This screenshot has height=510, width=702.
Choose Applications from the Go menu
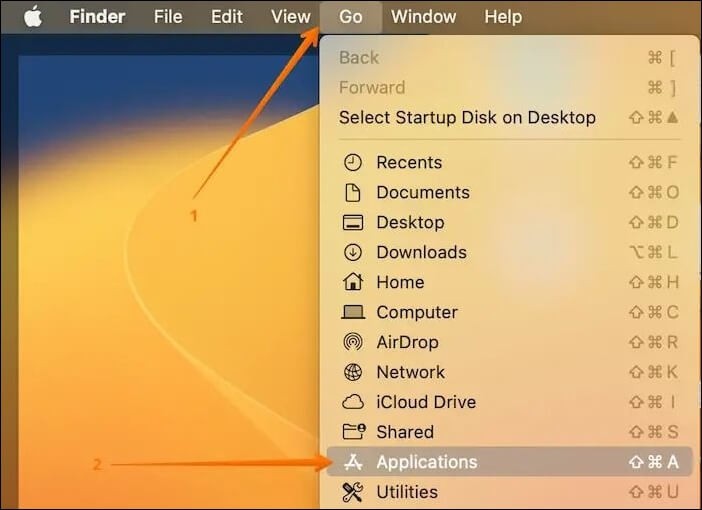(x=426, y=462)
